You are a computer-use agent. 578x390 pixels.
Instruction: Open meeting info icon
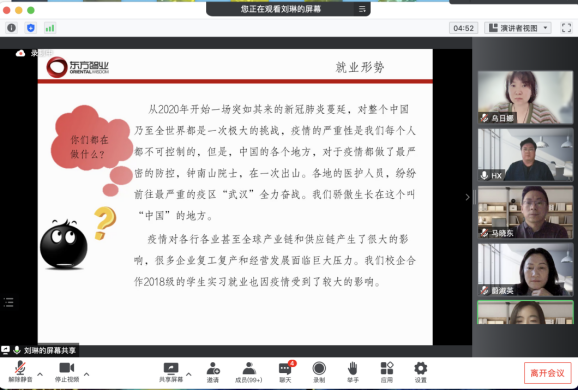[x=11, y=28]
